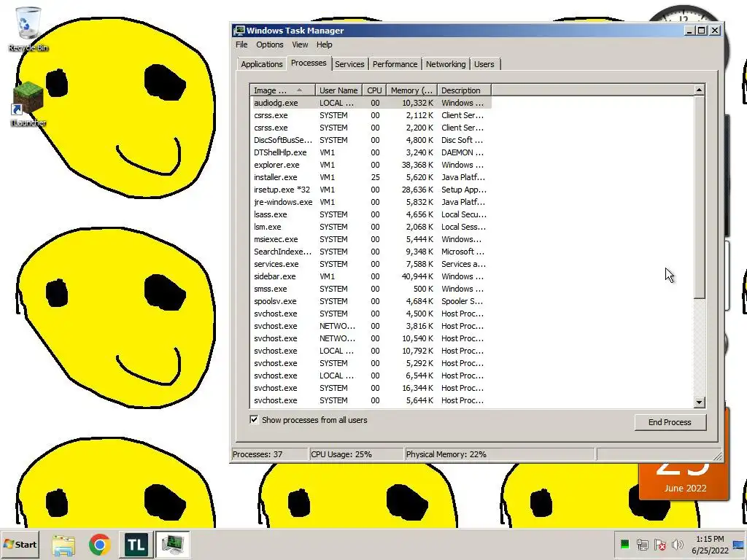This screenshot has width=747, height=560.
Task: Click the network tray icon
Action: coord(642,544)
